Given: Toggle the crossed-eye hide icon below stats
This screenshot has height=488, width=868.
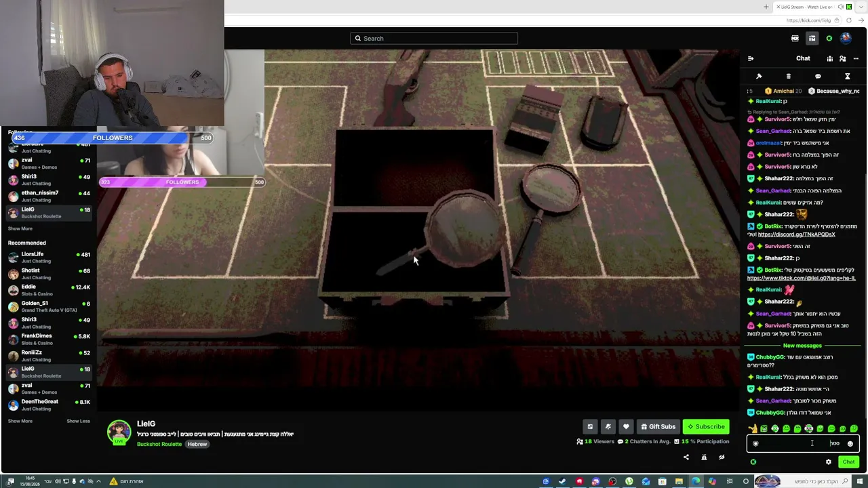Looking at the screenshot, I should click(722, 457).
